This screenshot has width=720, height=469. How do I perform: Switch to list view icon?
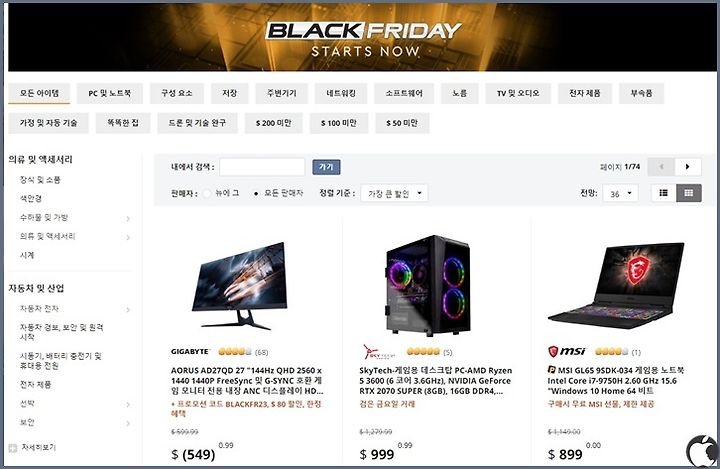point(664,193)
